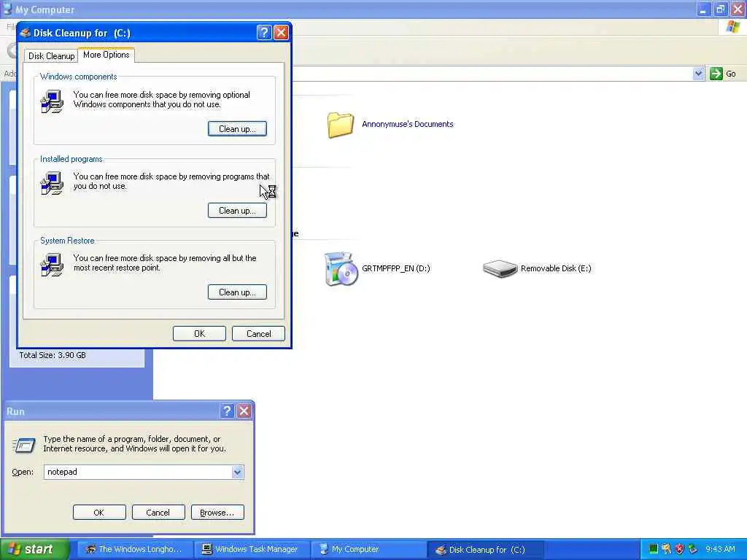The height and width of the screenshot is (560, 747).
Task: Click Cancel in the Run dialog
Action: point(158,513)
